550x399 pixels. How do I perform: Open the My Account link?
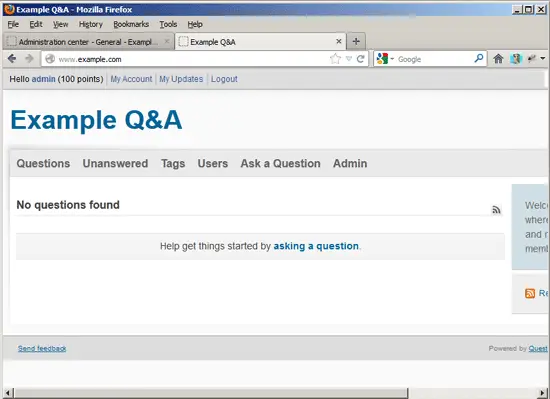(x=131, y=79)
